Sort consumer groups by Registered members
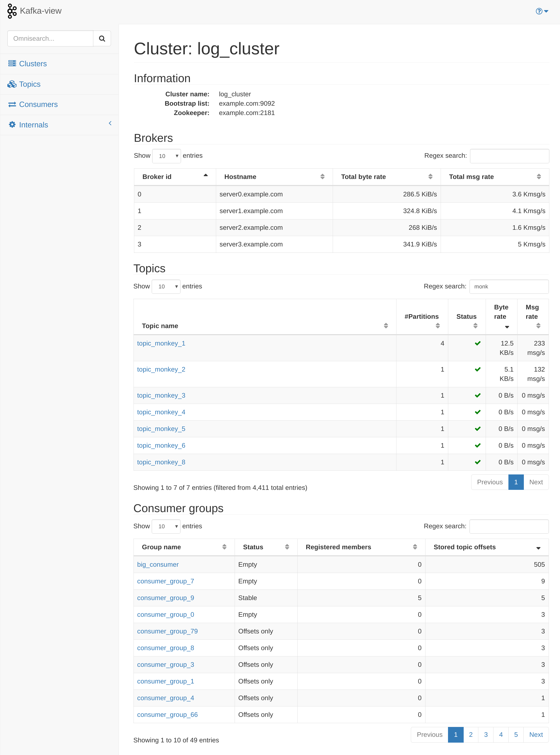 pos(361,547)
